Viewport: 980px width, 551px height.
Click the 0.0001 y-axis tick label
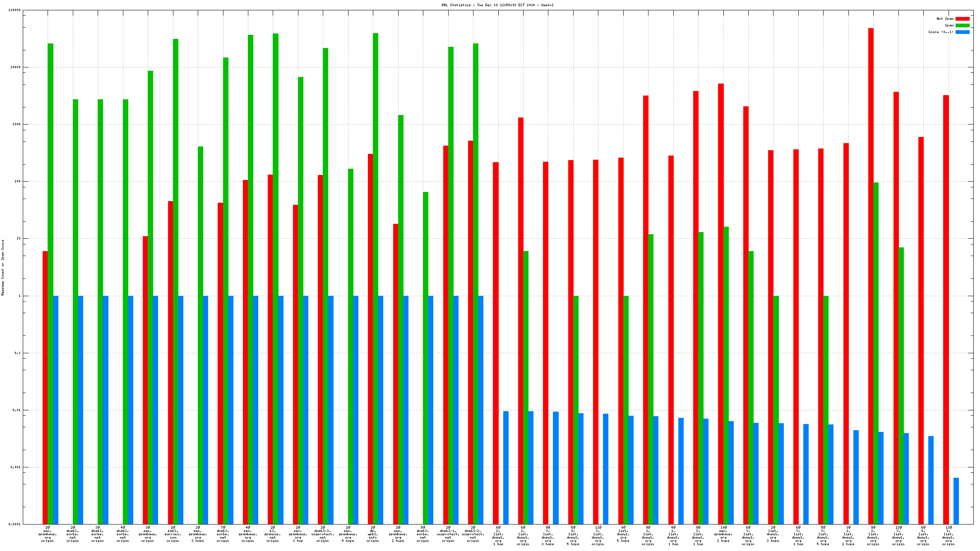tap(14, 524)
